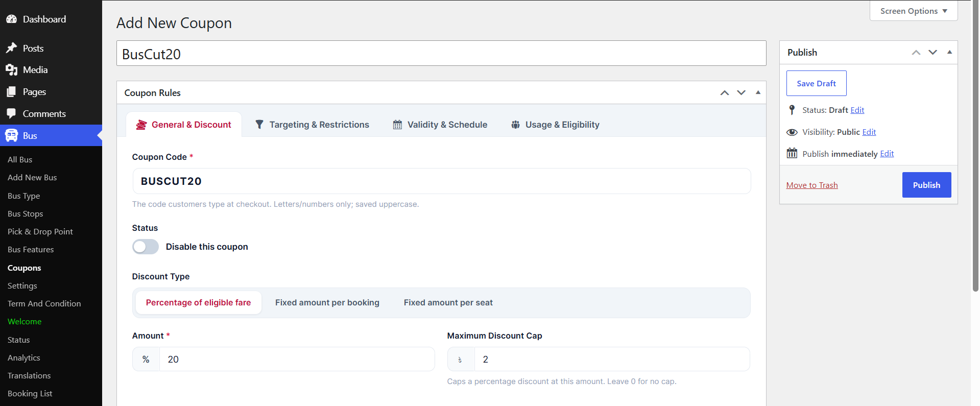Click the Comments bubble icon

coord(12,114)
